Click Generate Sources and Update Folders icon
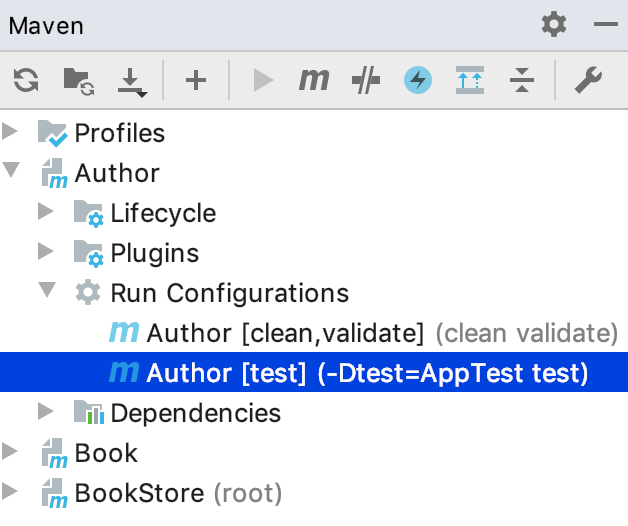628x526 pixels. 78,81
